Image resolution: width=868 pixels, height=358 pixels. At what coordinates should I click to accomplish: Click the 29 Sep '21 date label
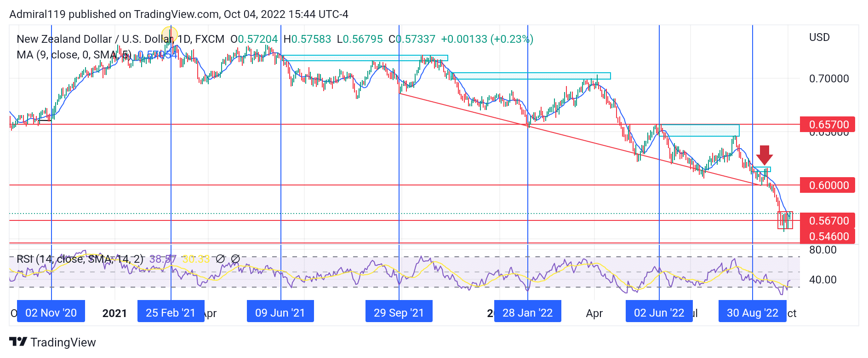tap(399, 311)
